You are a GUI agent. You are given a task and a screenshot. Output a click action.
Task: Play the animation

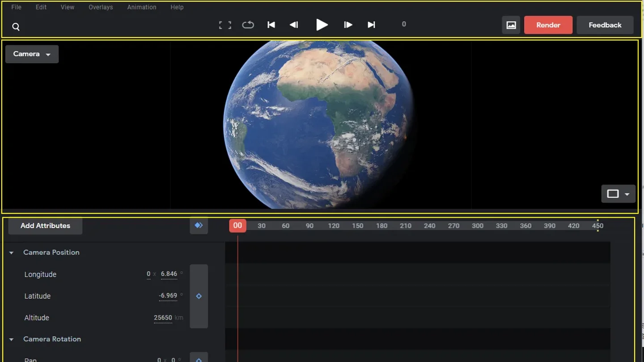point(322,25)
